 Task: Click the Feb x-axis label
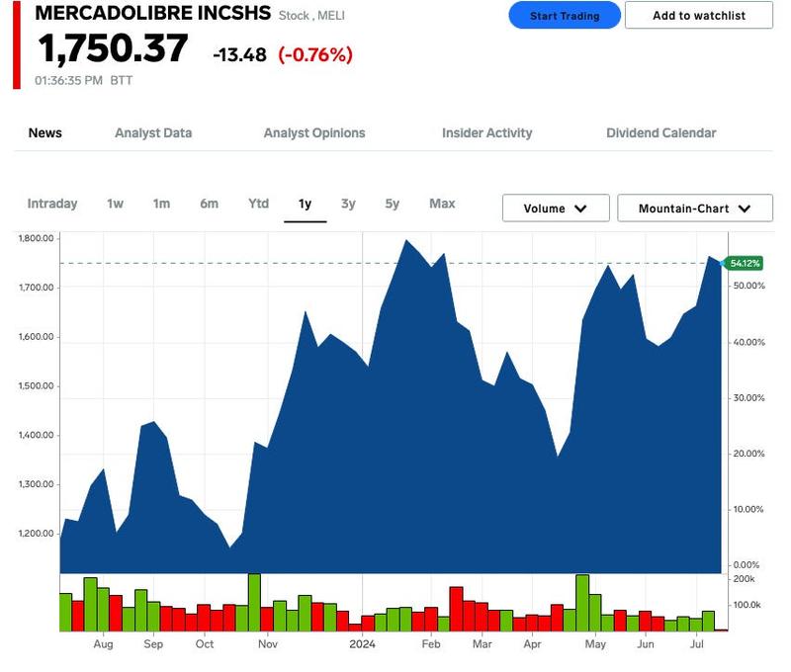click(431, 644)
